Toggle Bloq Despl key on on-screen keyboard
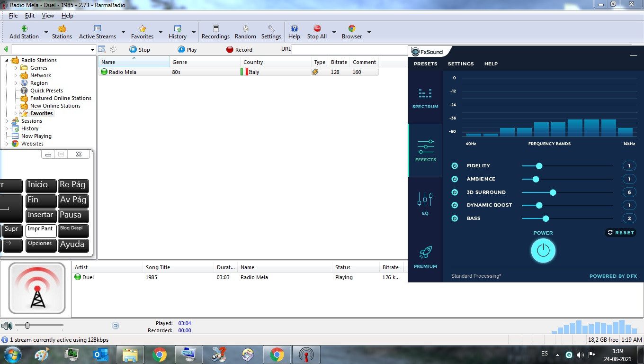The width and height of the screenshot is (644, 364). coord(73,231)
